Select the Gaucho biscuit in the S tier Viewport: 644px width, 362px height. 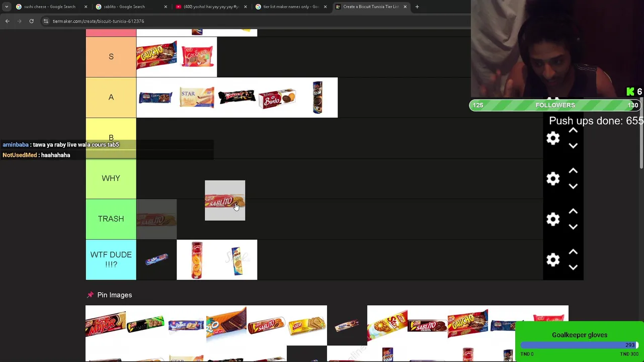click(156, 57)
